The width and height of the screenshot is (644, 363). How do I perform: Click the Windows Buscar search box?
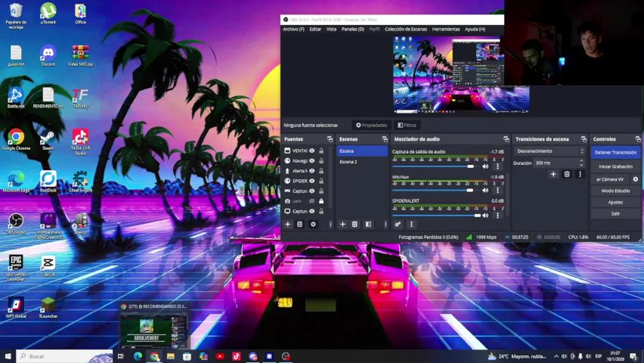pos(65,356)
